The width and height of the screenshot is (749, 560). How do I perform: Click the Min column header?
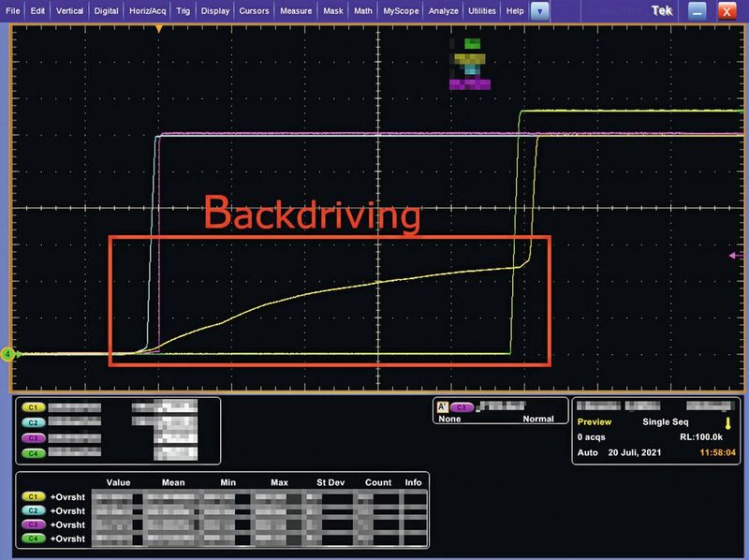click(228, 482)
